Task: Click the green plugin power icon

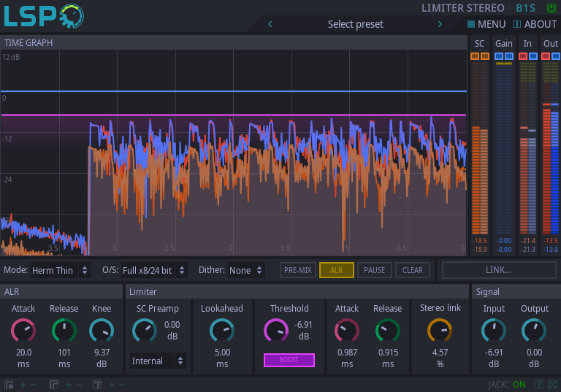Action: [x=551, y=8]
